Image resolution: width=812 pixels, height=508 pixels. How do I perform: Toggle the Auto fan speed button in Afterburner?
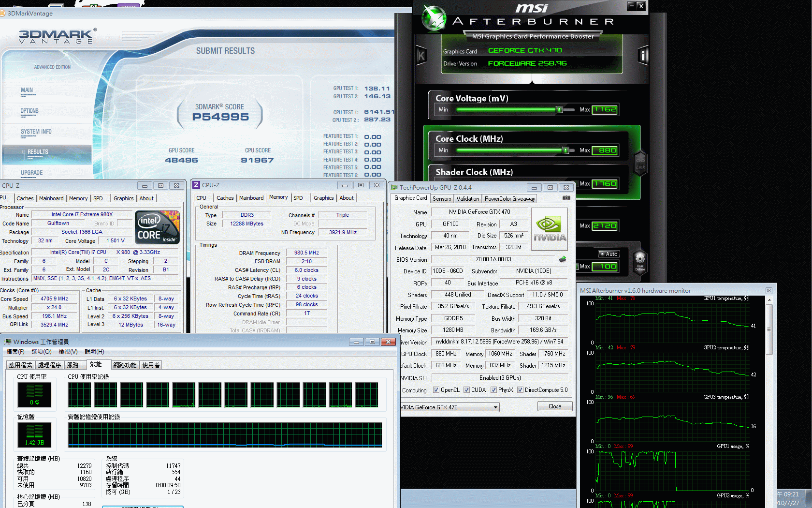coord(609,254)
